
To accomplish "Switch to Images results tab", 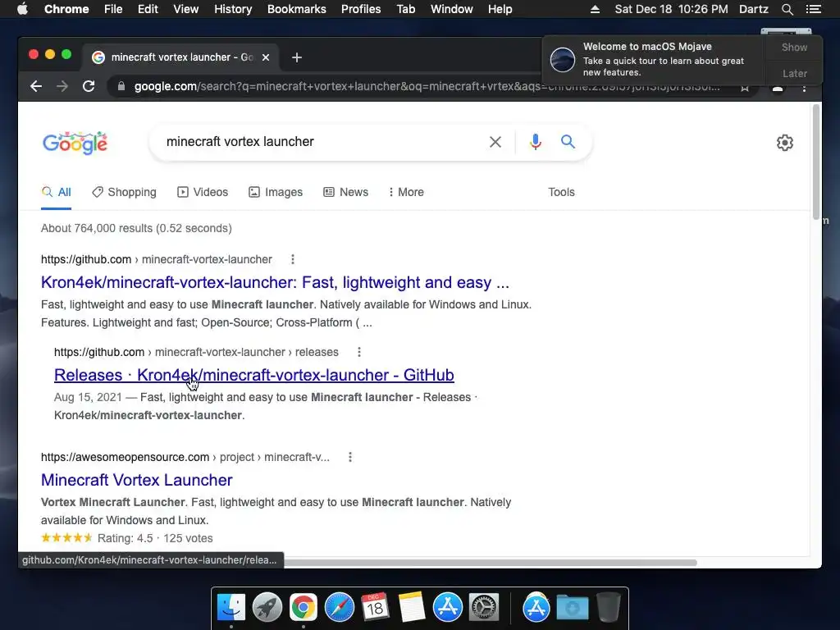I will coord(276,192).
